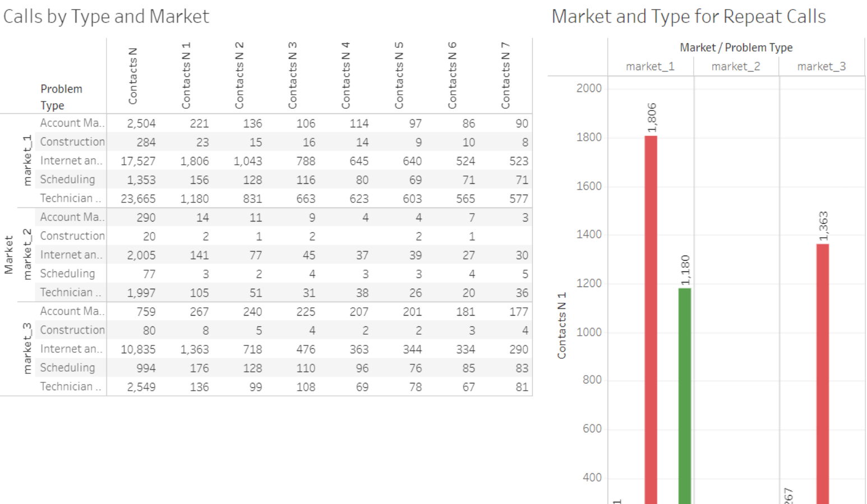Viewport: 867px width, 504px height.
Task: Click the vertical 'Contacts N 1' chart axis title
Action: click(x=561, y=325)
